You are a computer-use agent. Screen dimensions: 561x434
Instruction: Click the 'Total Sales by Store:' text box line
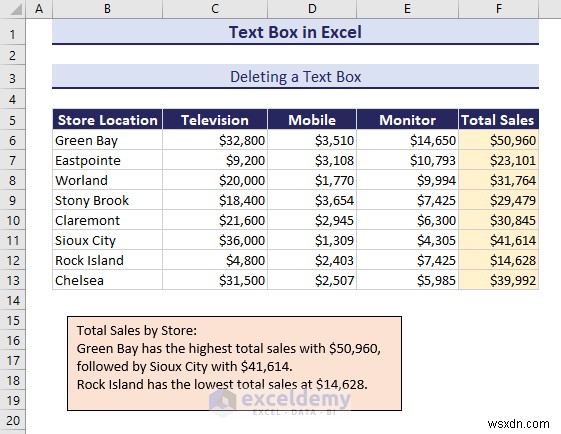click(137, 331)
